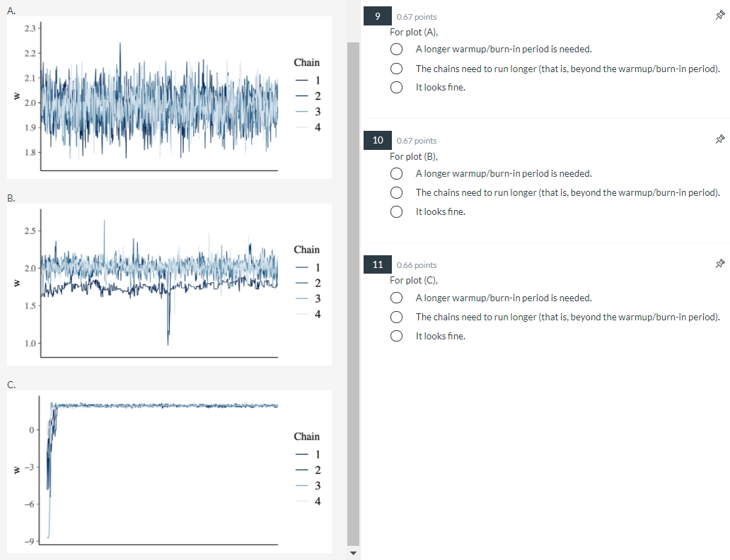Viewport: 730px width, 560px height.
Task: Click the '0.67 points' label of question 9
Action: [417, 16]
